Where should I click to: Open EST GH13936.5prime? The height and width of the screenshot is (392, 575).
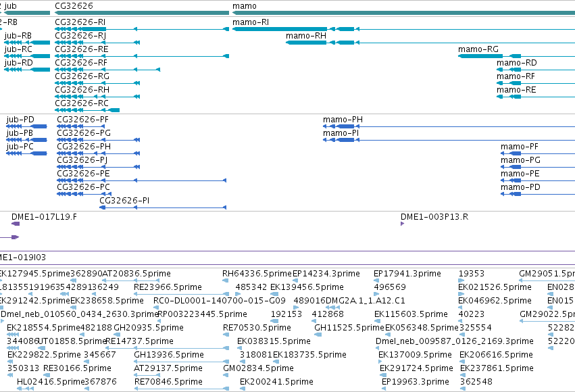169,355
